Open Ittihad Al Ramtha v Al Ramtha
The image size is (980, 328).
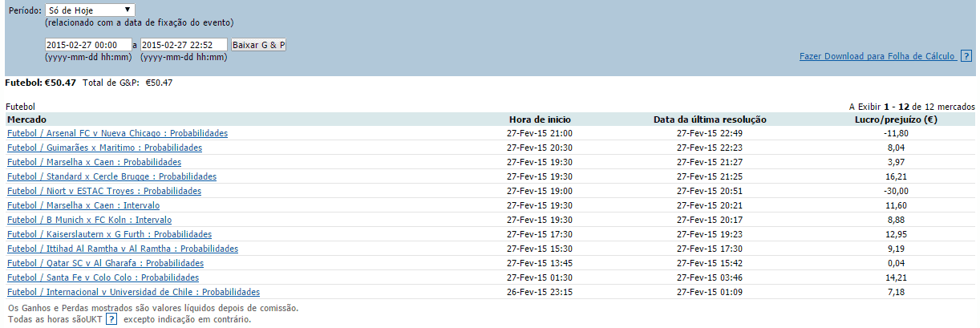click(x=123, y=249)
